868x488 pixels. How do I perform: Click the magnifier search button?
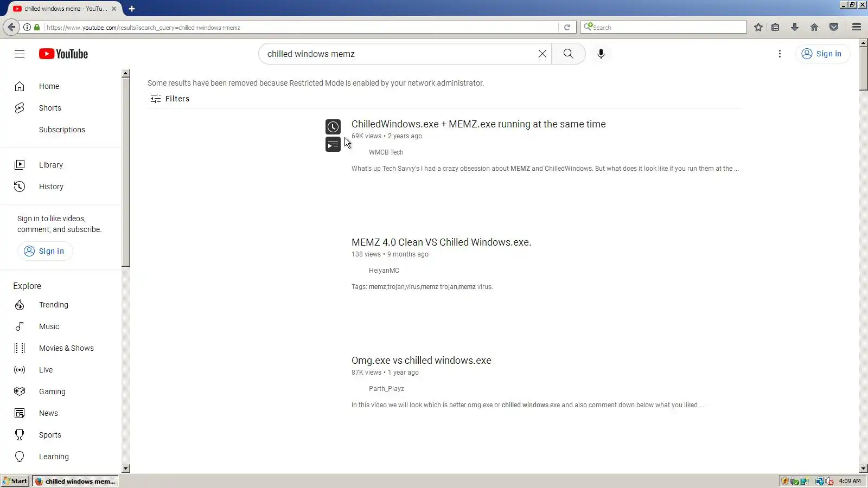[x=568, y=54]
